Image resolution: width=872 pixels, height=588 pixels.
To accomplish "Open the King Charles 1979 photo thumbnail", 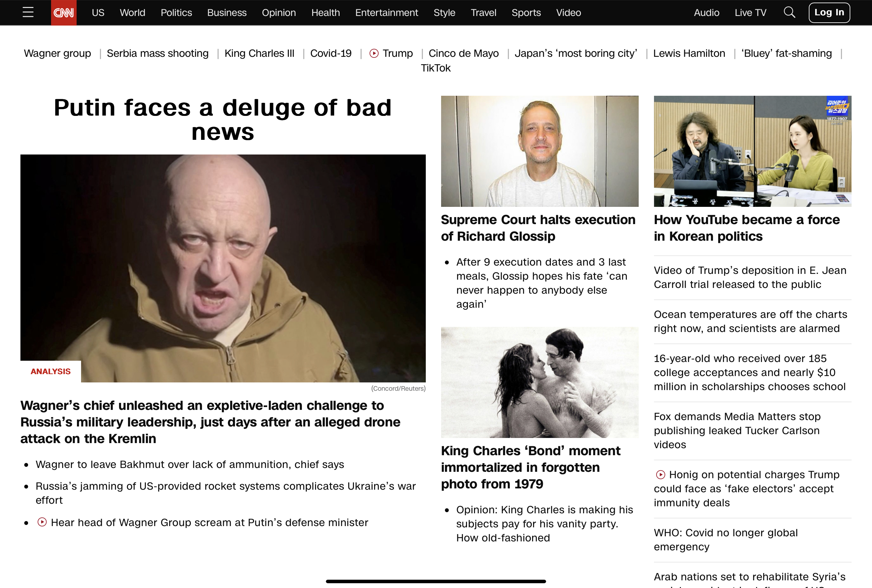I will (x=539, y=382).
